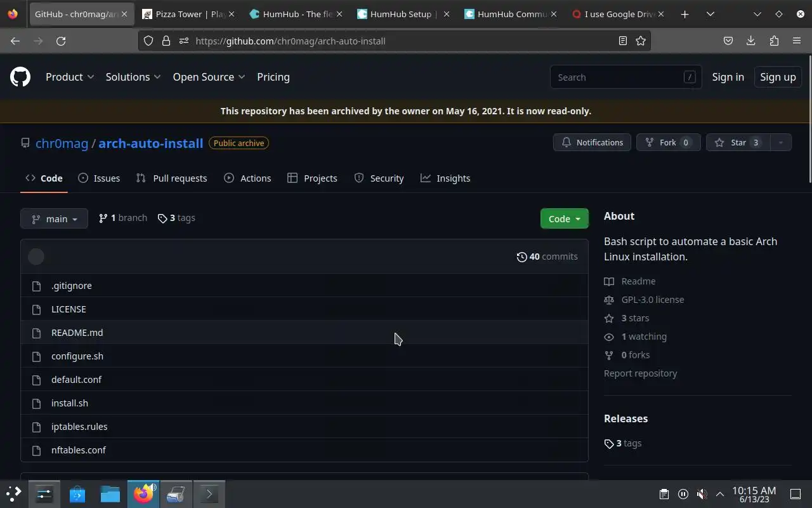Expand the Open Source menu
The image size is (812, 508).
click(x=209, y=77)
